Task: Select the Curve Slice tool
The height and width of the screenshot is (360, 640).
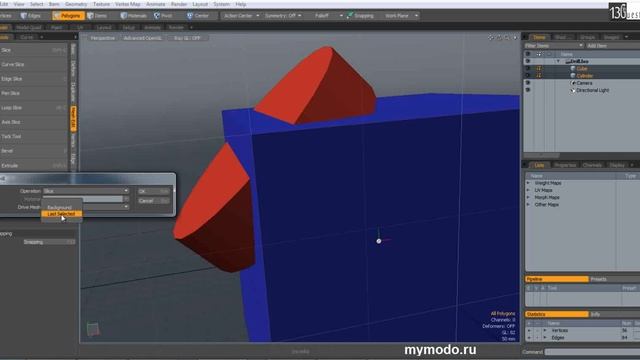Action: click(x=33, y=64)
